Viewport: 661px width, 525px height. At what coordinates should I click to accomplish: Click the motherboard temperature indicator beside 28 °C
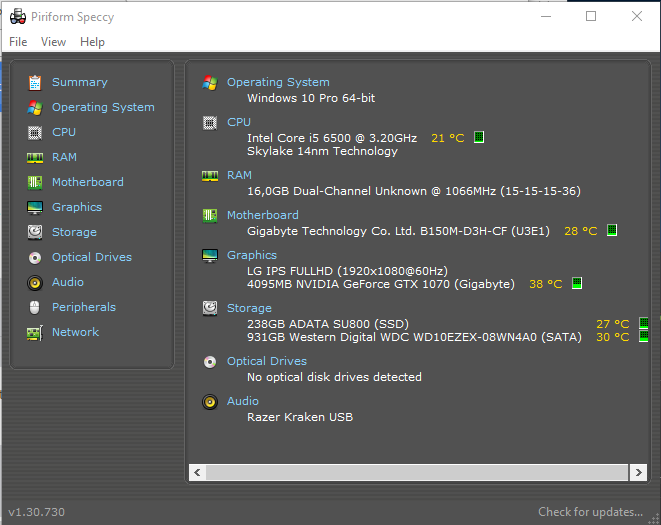point(612,230)
